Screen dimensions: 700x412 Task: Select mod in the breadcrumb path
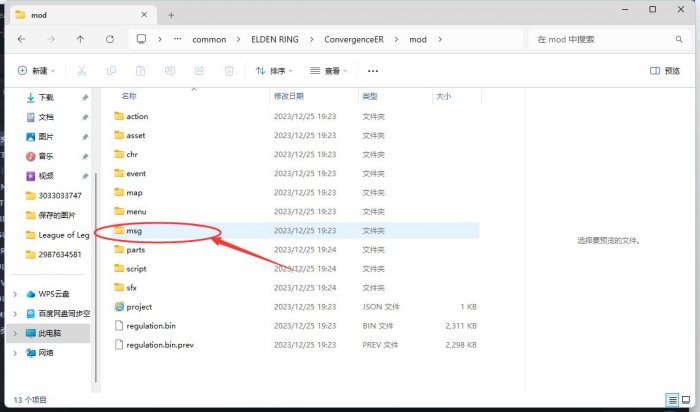click(x=418, y=39)
